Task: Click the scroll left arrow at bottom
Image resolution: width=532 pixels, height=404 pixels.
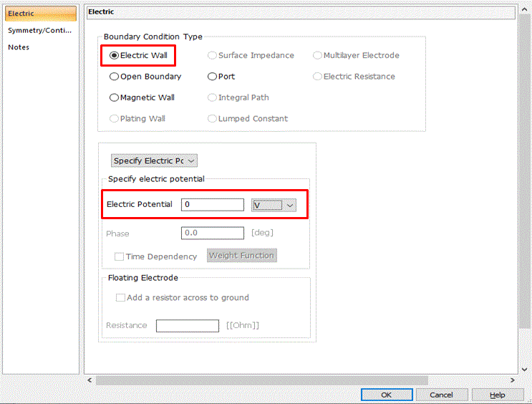Action: (x=90, y=380)
